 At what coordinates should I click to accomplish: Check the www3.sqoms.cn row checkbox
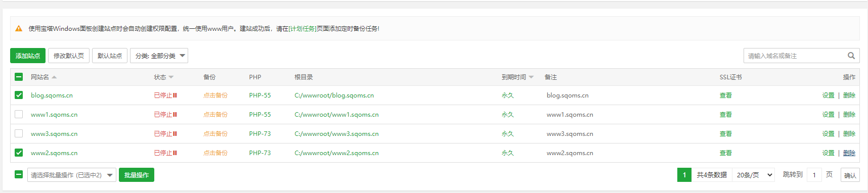pyautogui.click(x=19, y=133)
